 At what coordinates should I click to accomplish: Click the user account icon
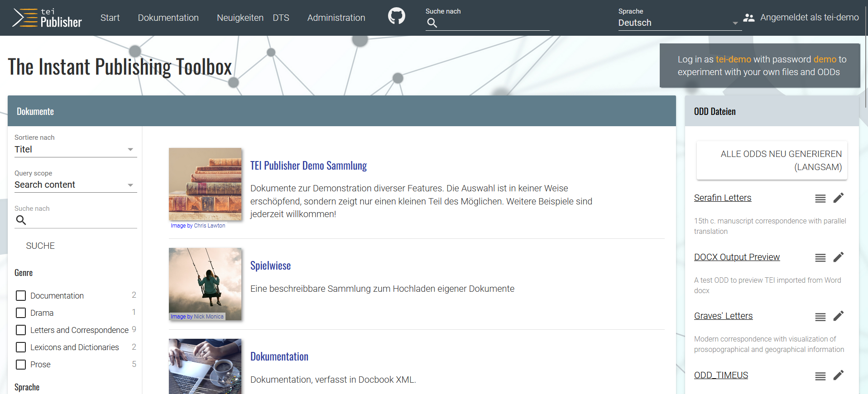748,18
